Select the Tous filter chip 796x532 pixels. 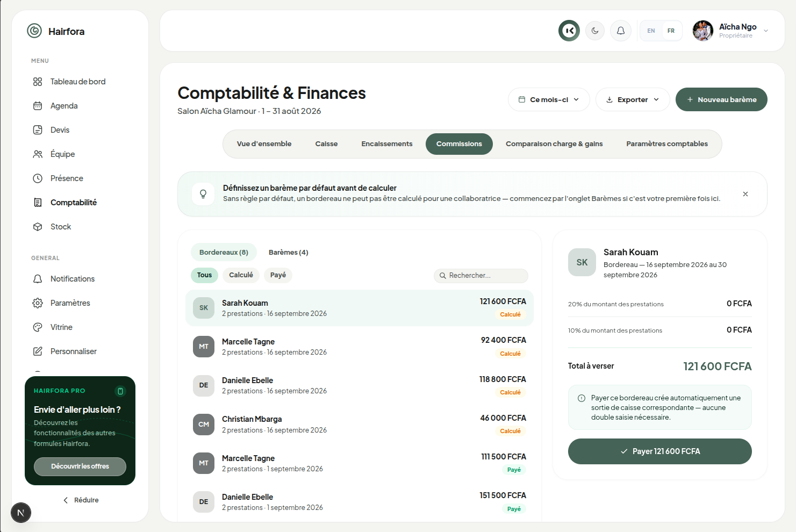click(x=204, y=275)
